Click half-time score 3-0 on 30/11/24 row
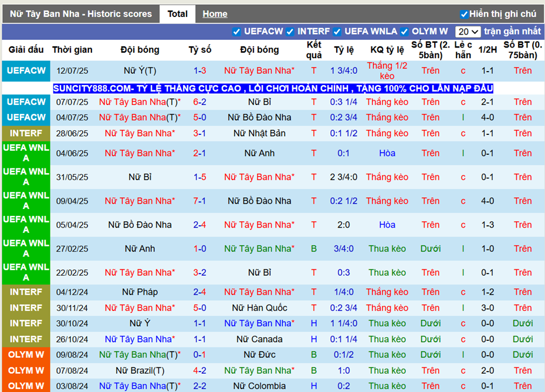The width and height of the screenshot is (545, 392). point(488,308)
